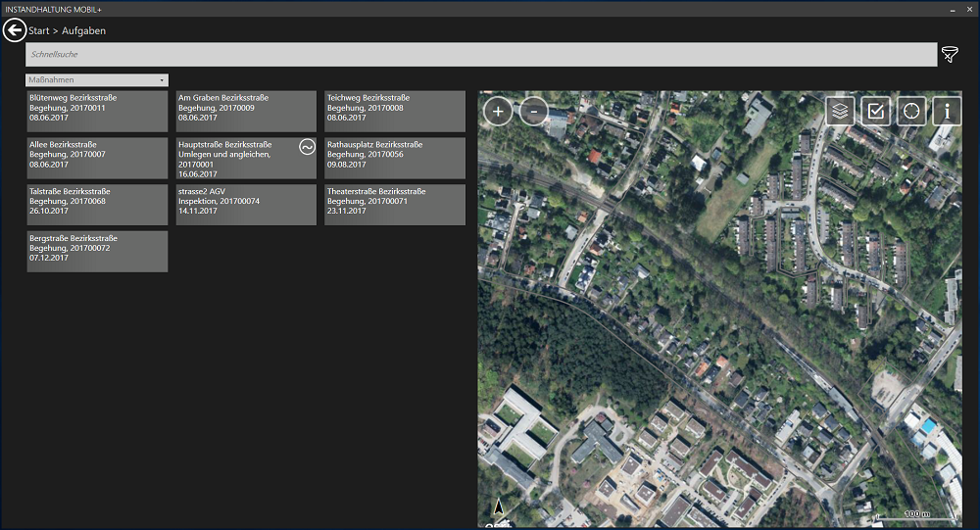
Task: Zoom in on the map
Action: click(x=498, y=112)
